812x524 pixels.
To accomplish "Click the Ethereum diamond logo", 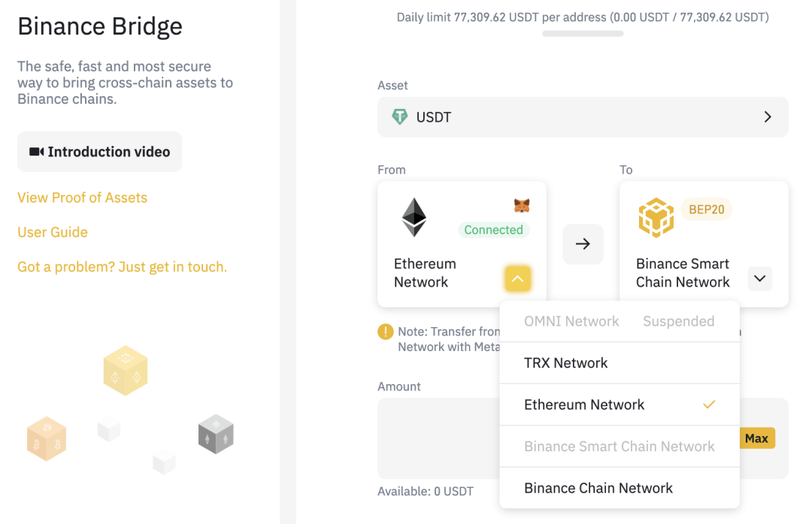I will pos(414,217).
